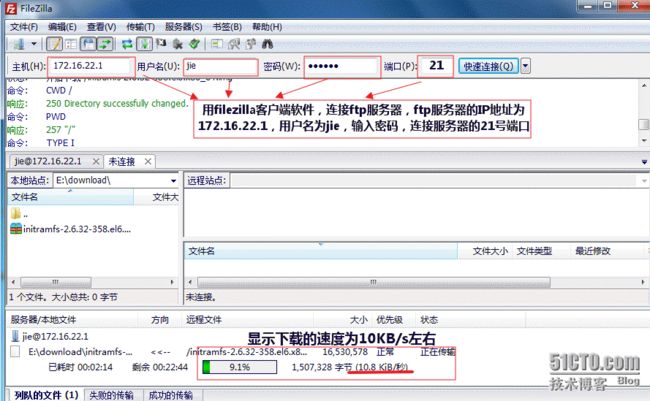
Task: Open 服务器(S) menu
Action: tap(184, 27)
